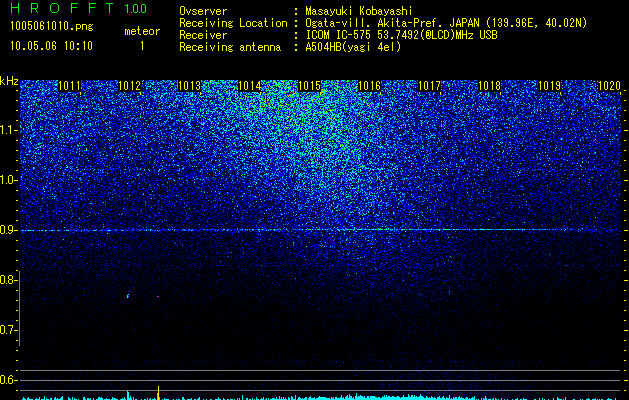Image resolution: width=629 pixels, height=400 pixels.
Task: Click the Receiving Location value text
Action: pyautogui.click(x=446, y=23)
